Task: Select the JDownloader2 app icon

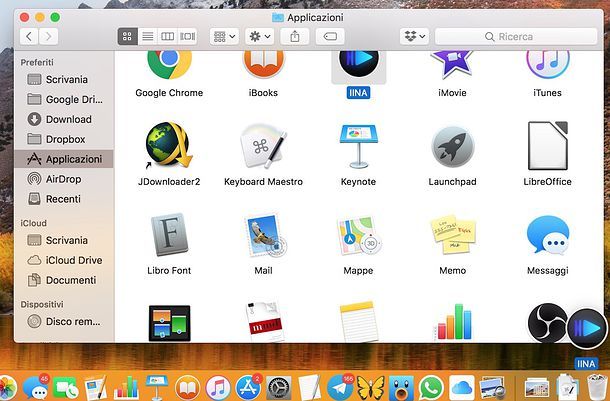Action: tap(169, 145)
